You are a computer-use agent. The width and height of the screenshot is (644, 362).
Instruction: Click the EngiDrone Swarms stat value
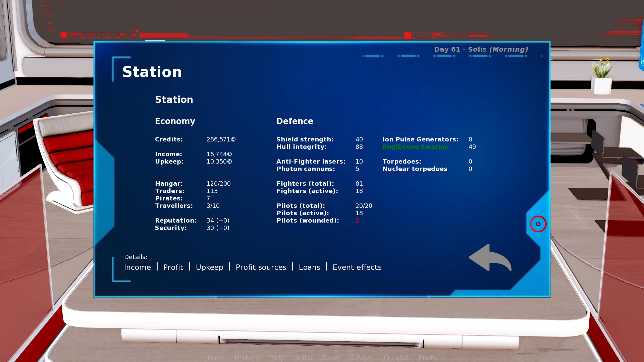click(472, 147)
